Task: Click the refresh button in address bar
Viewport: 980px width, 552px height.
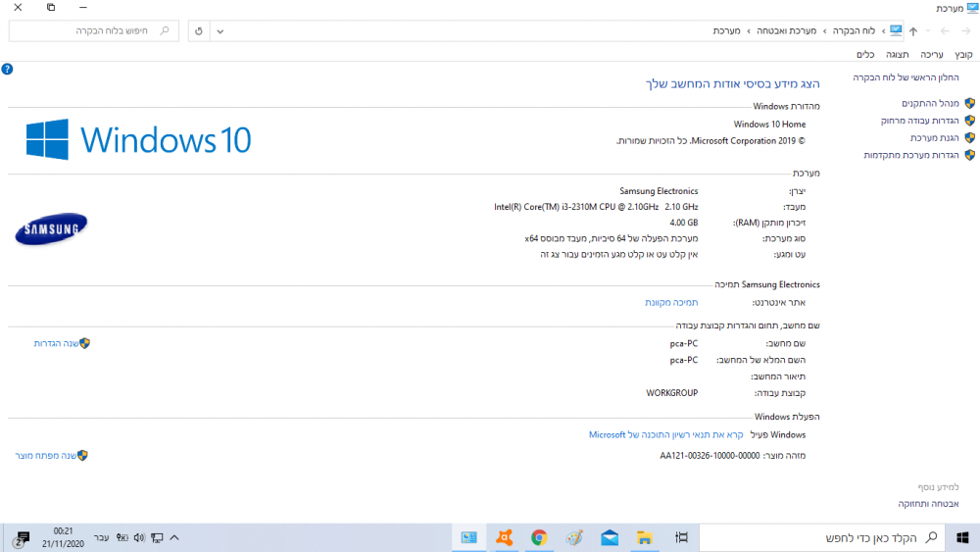Action: pos(199,31)
